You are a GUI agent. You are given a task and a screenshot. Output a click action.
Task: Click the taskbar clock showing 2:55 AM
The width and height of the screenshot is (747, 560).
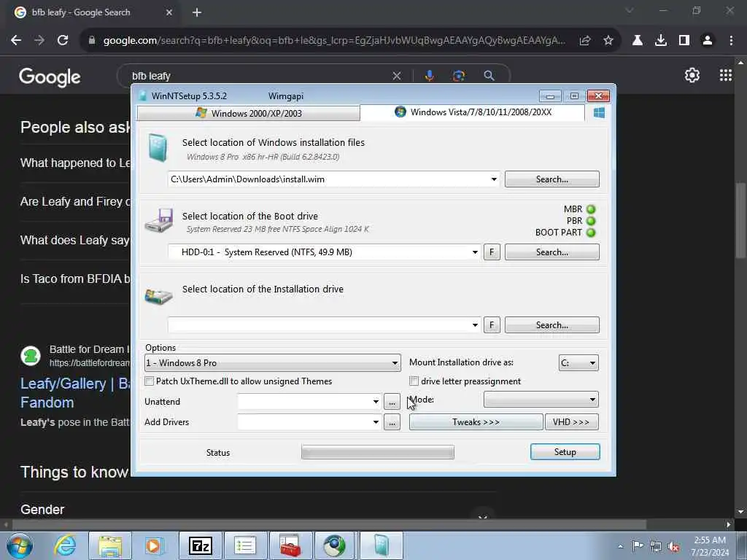point(710,546)
